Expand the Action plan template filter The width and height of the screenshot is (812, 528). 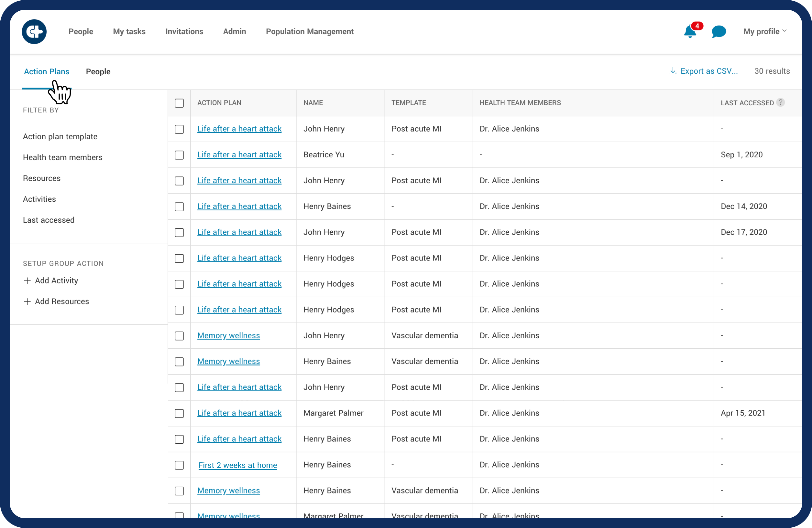click(x=60, y=136)
